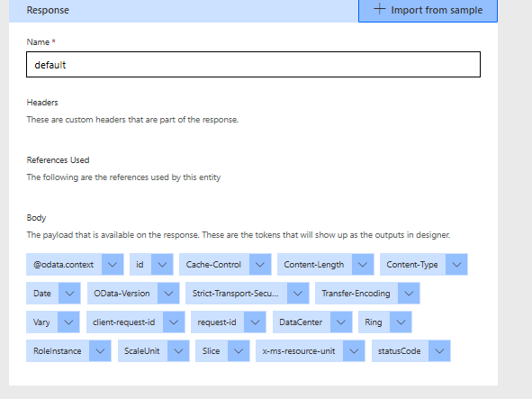The image size is (532, 399).
Task: Click the Body section label
Action: (36, 218)
